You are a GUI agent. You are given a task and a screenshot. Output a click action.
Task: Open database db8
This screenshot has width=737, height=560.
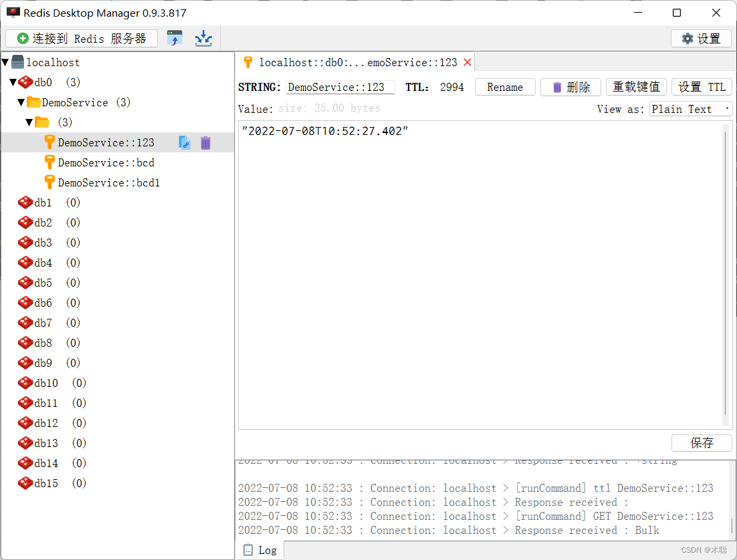(49, 343)
